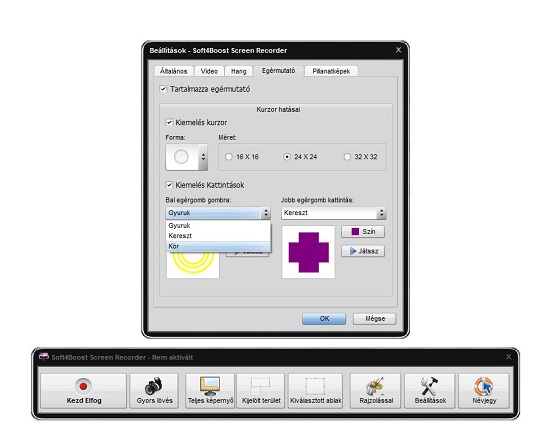Switch to the Általános tab
This screenshot has height=432, width=550.
coord(174,71)
